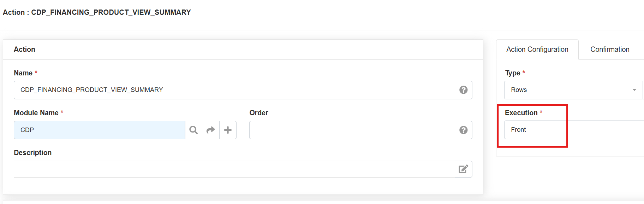
Task: Focus the Name input field
Action: click(x=233, y=90)
